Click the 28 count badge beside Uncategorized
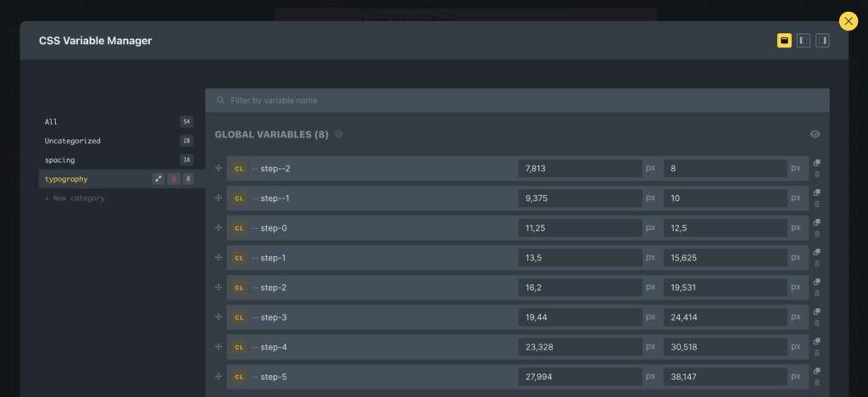The height and width of the screenshot is (397, 868). tap(186, 141)
